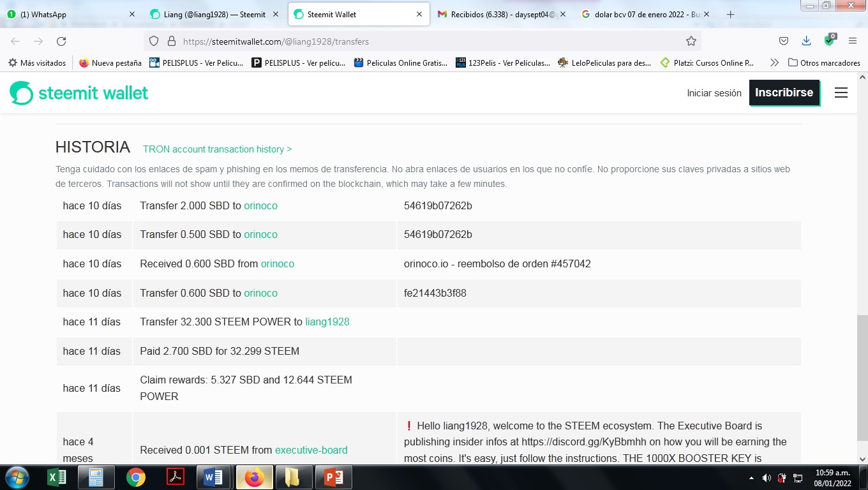
Task: Open the volume control in system tray
Action: [x=767, y=478]
